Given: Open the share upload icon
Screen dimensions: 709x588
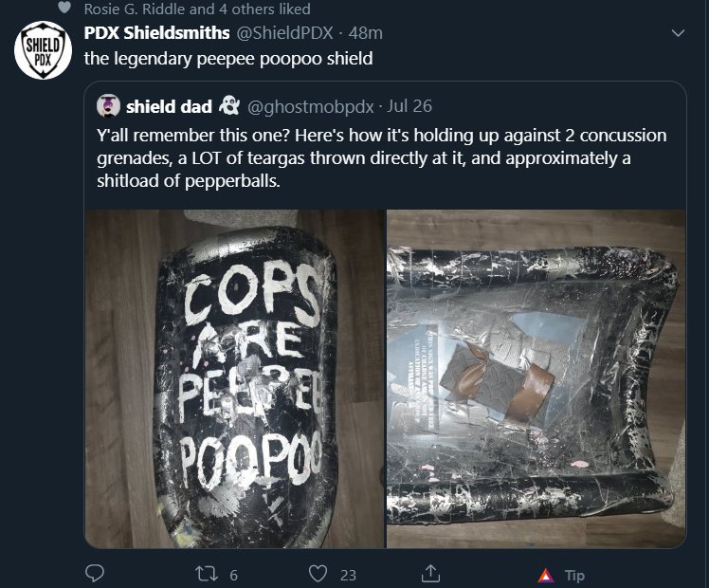Looking at the screenshot, I should coord(430,574).
